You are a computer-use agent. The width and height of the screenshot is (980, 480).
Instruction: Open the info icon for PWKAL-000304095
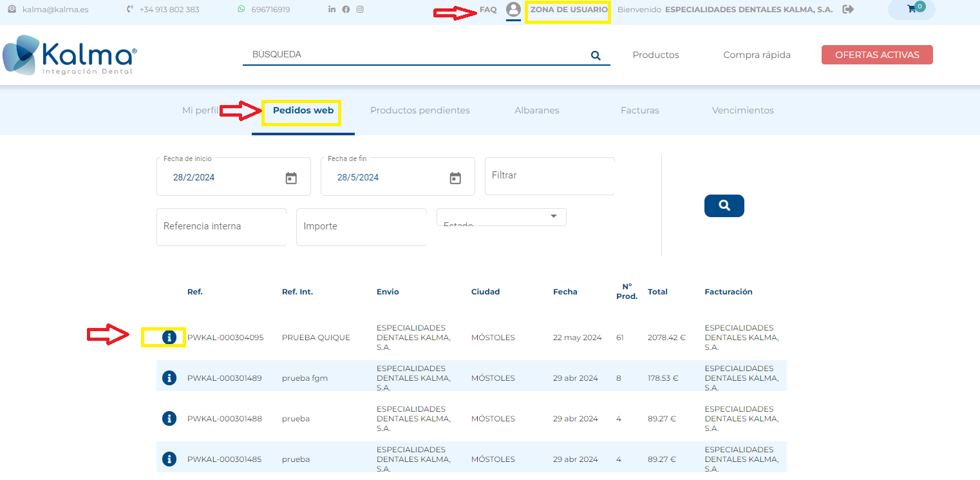(x=169, y=337)
